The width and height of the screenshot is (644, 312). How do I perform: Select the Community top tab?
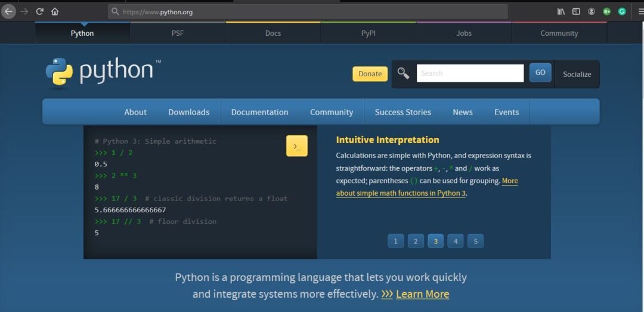point(559,33)
